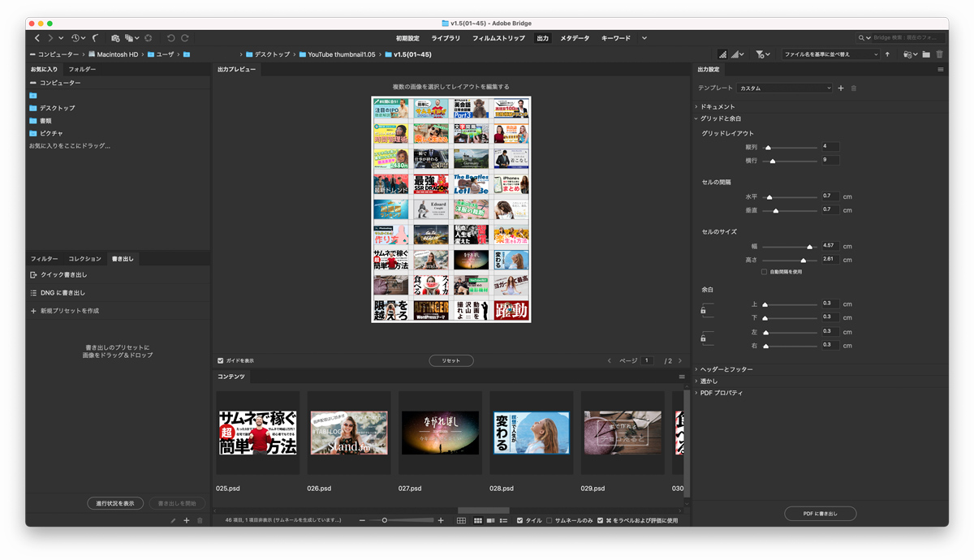Rotate 90° clockwise icon
This screenshot has width=974, height=560.
(x=185, y=38)
